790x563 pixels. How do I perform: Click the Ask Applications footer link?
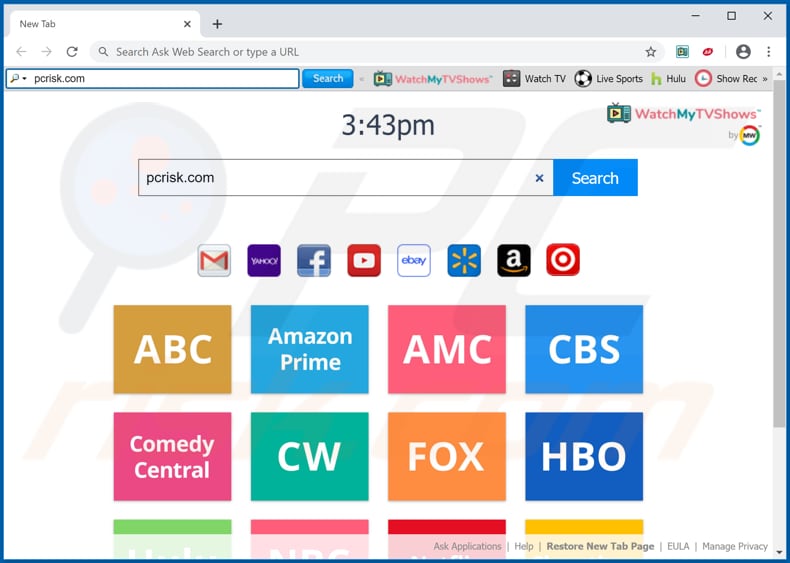(467, 546)
